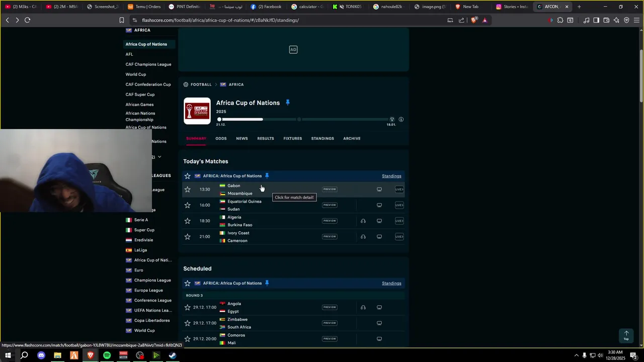Open the Brave Rewards triangle icon
The image size is (644, 362).
(485, 20)
